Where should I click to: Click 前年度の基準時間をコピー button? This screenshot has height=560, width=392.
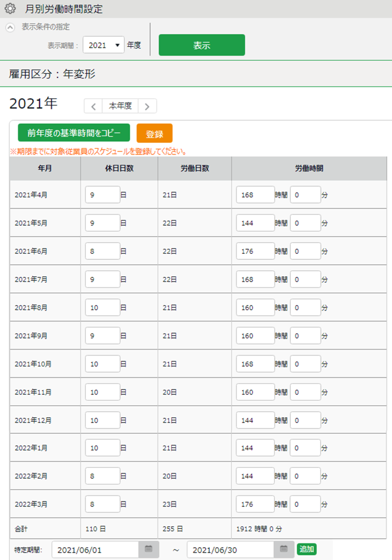(74, 133)
